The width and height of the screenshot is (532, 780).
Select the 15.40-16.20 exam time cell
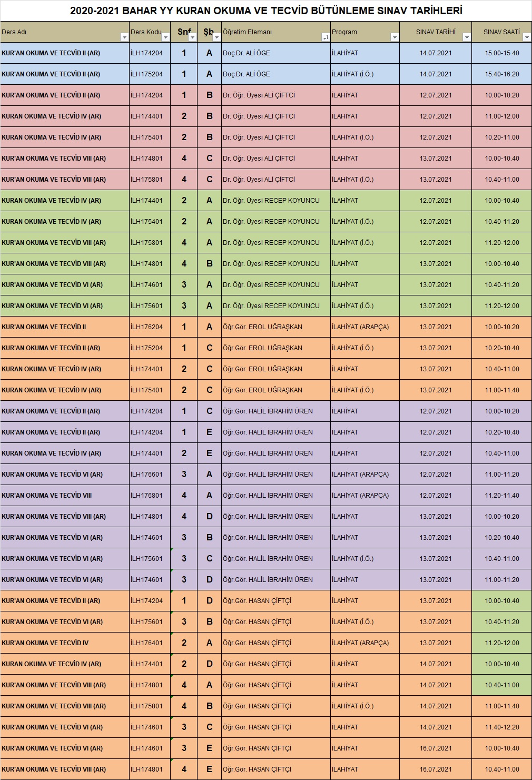501,74
